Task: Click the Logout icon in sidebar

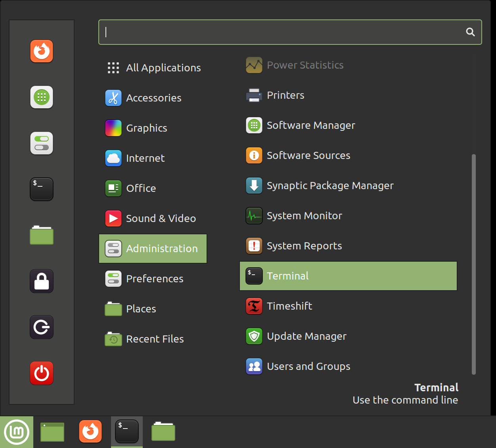Action: coord(42,327)
